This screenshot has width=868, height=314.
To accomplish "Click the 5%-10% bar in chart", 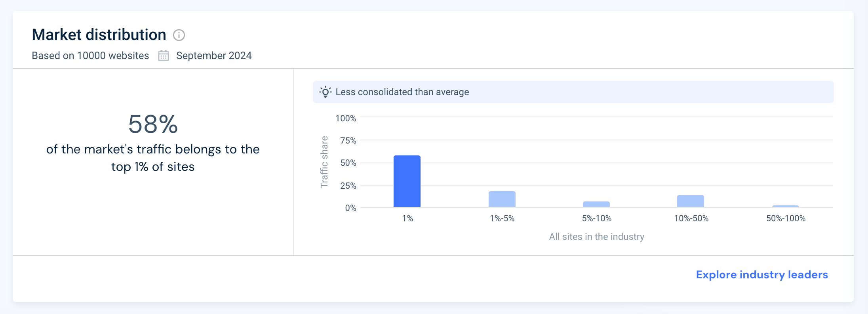I will (596, 204).
